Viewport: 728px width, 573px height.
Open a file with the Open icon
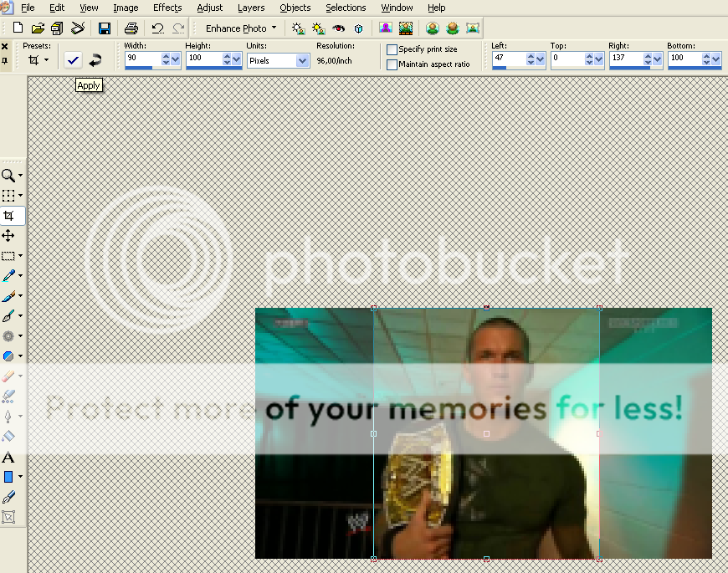tap(37, 27)
